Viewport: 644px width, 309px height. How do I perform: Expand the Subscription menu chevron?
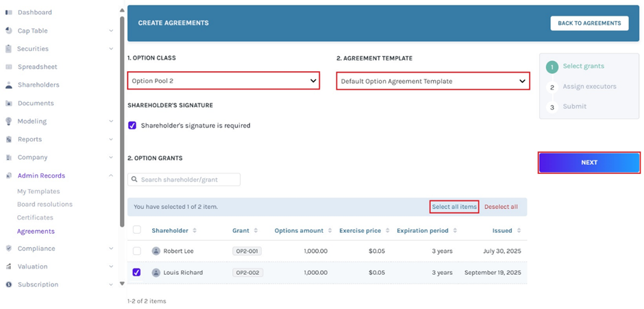[x=111, y=284]
